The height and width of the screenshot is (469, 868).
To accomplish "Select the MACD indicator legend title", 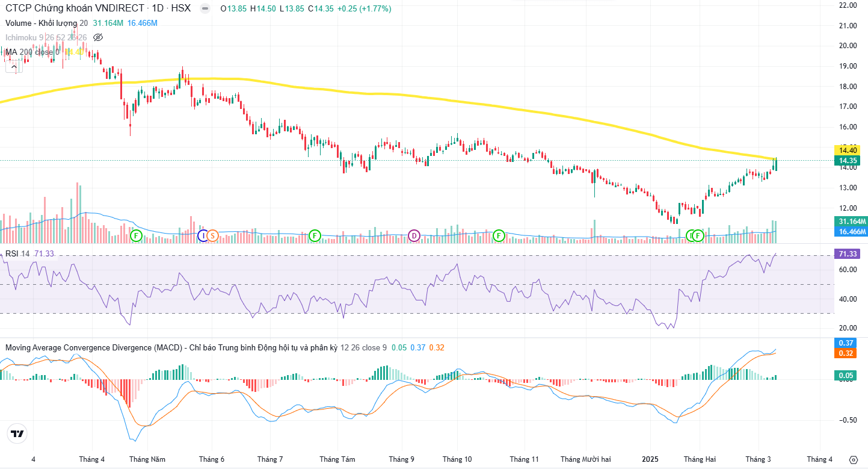I will pos(171,347).
